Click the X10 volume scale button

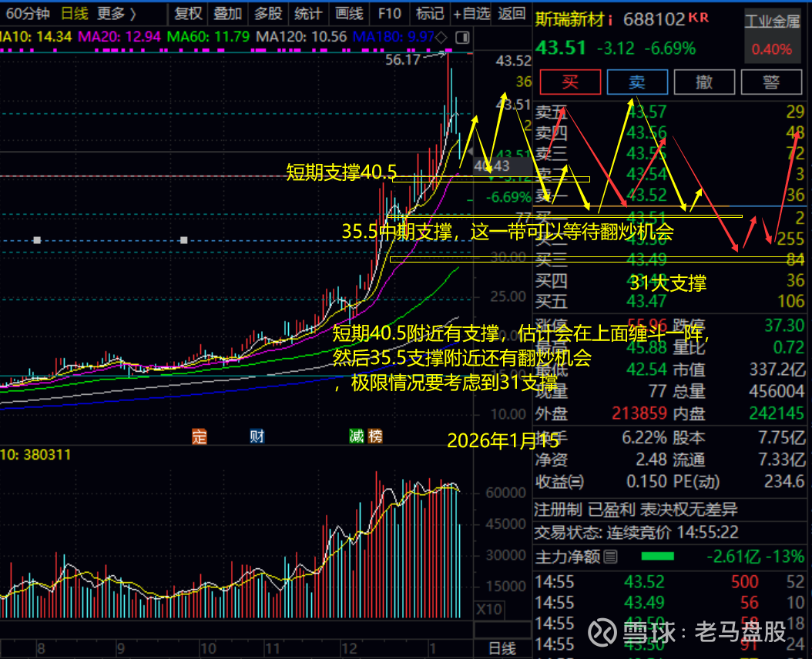[489, 609]
